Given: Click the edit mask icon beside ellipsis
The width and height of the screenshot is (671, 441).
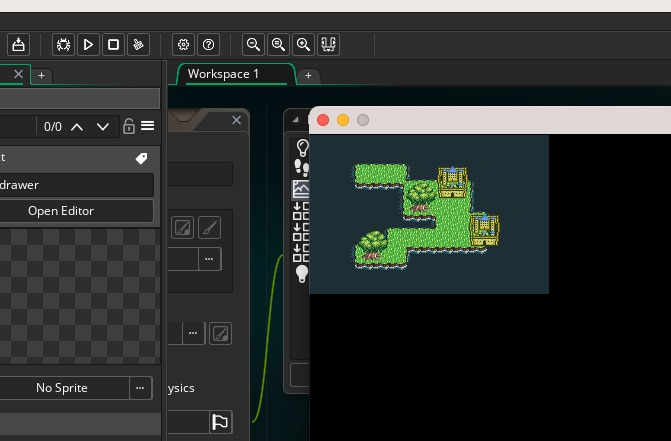Looking at the screenshot, I should (220, 333).
